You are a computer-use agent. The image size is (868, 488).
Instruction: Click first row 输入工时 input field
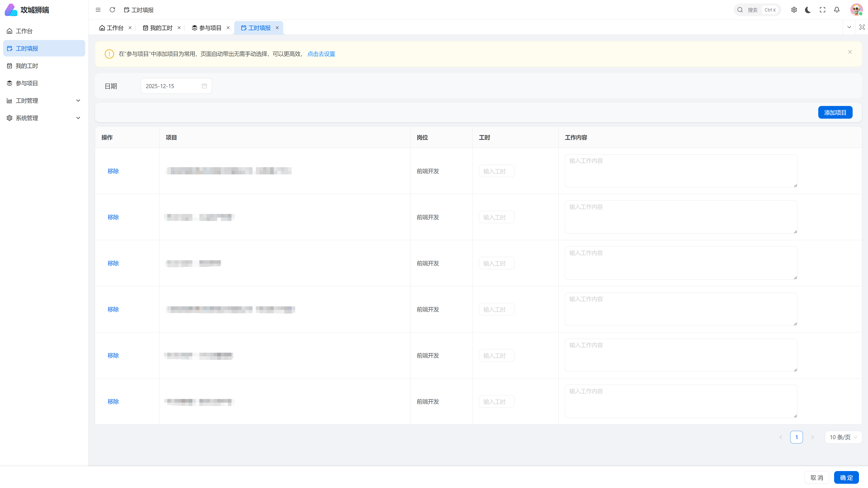[x=496, y=171]
